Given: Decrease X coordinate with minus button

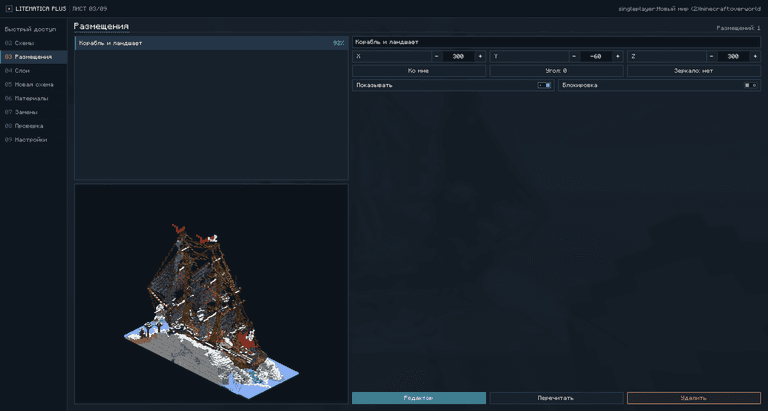Looking at the screenshot, I should coord(436,56).
